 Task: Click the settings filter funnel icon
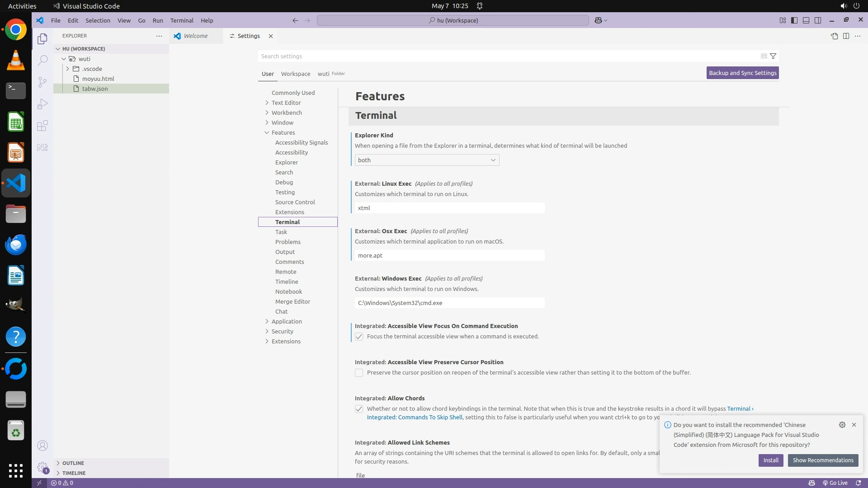(773, 56)
